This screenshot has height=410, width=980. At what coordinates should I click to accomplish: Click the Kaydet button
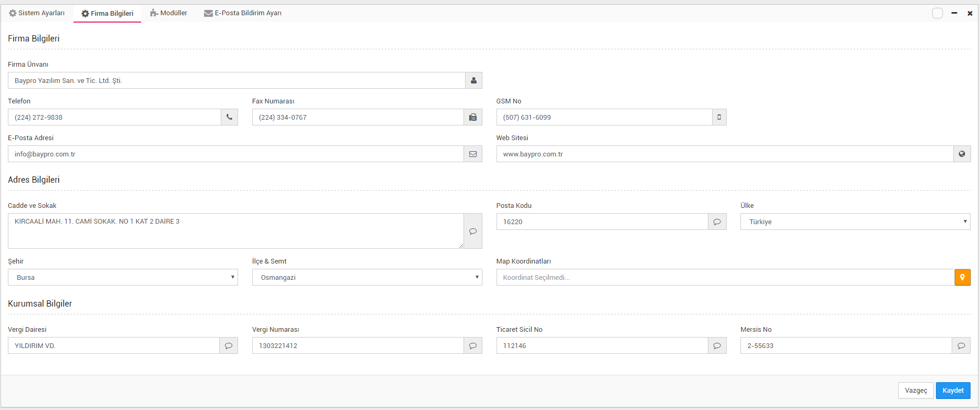pos(953,391)
